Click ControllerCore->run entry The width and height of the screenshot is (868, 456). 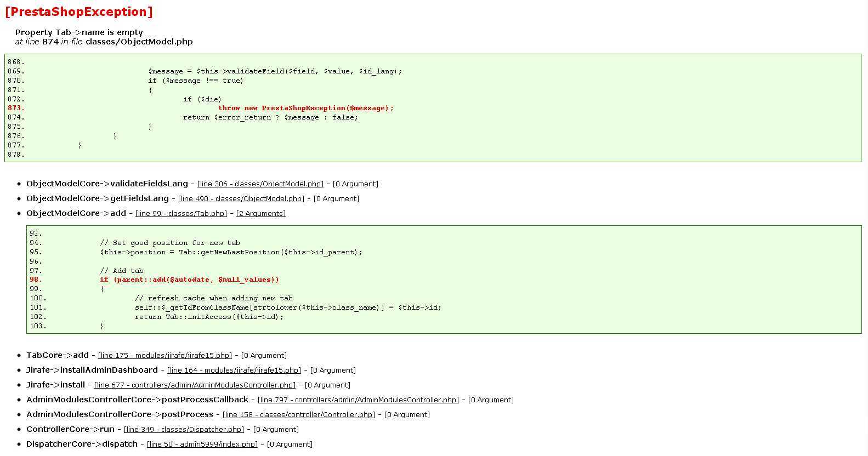click(70, 429)
